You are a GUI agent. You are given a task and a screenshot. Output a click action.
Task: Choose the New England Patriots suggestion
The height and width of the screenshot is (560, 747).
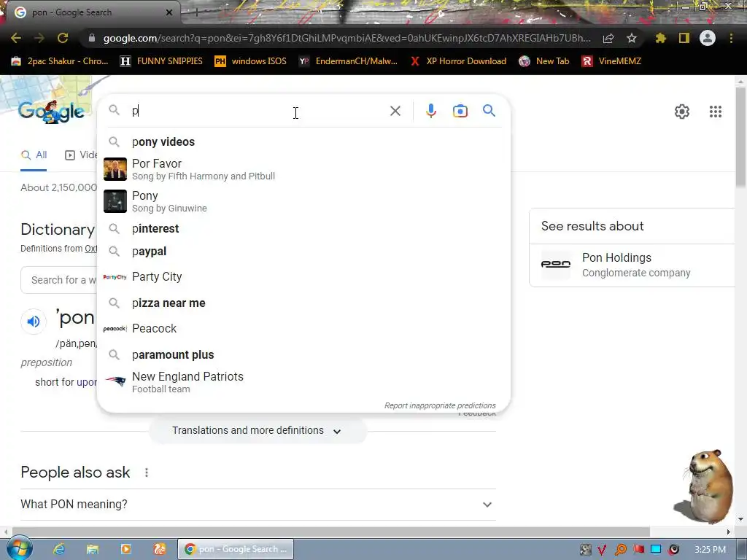coord(303,382)
